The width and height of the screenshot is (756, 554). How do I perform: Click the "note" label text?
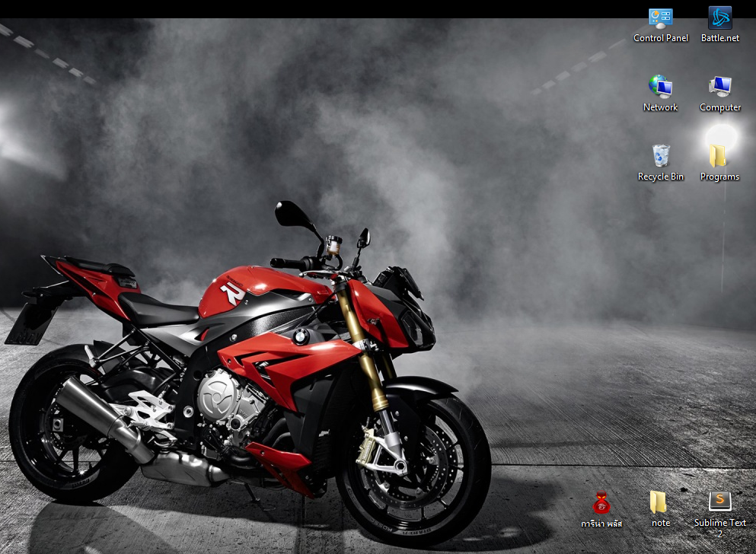661,523
